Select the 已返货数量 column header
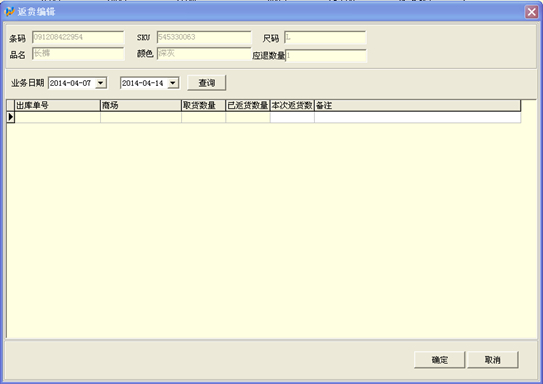 coord(248,106)
